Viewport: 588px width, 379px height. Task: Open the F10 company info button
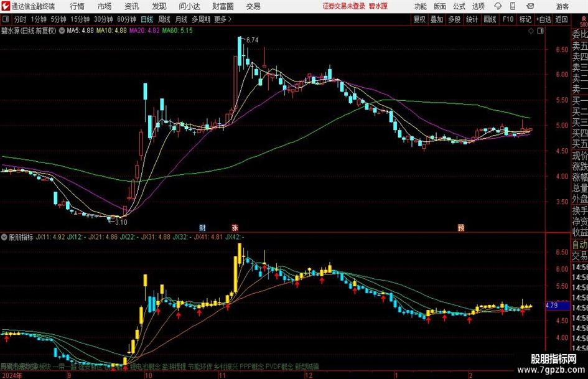[508, 19]
